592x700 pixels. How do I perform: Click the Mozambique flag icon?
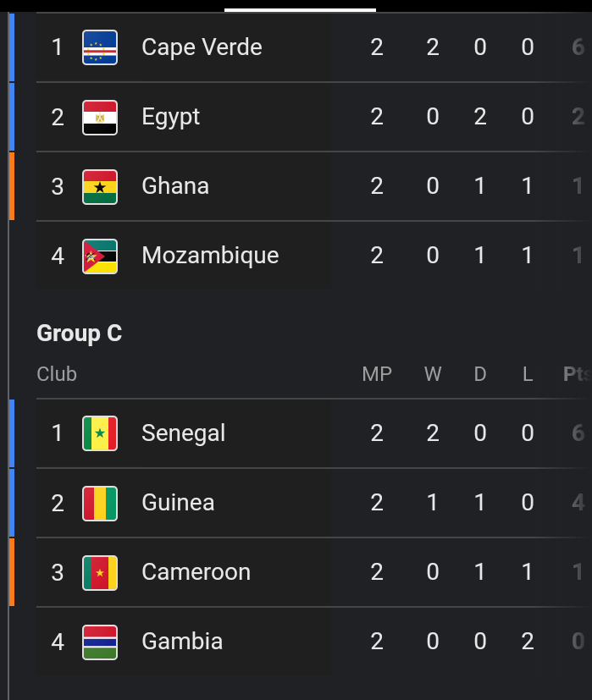[x=100, y=256]
